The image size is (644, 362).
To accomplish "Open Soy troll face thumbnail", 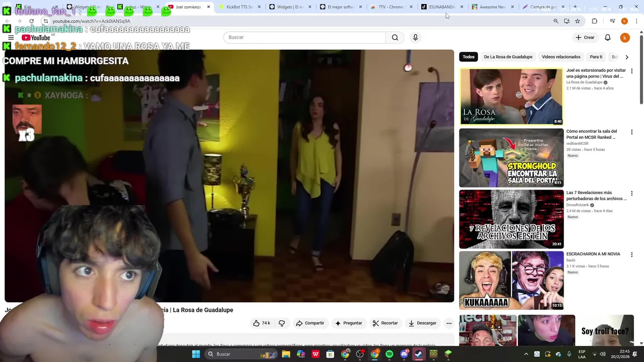I will 605,330.
